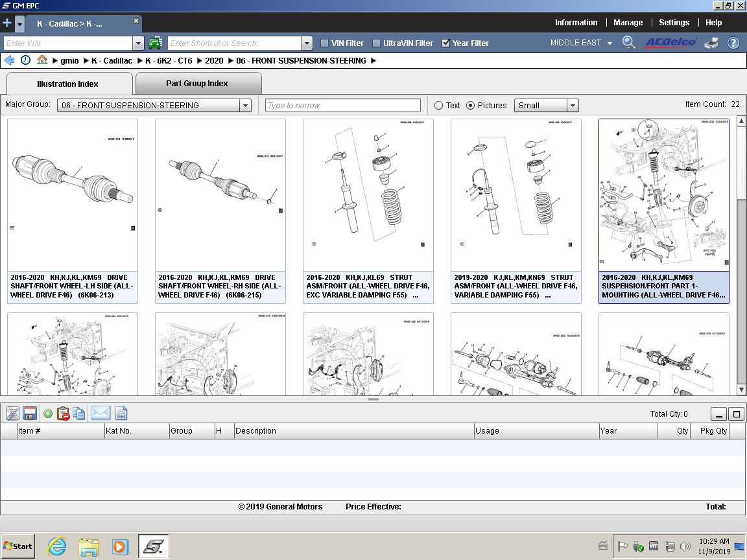The image size is (747, 560).
Task: Click the home icon in the navigation bar
Action: point(40,60)
